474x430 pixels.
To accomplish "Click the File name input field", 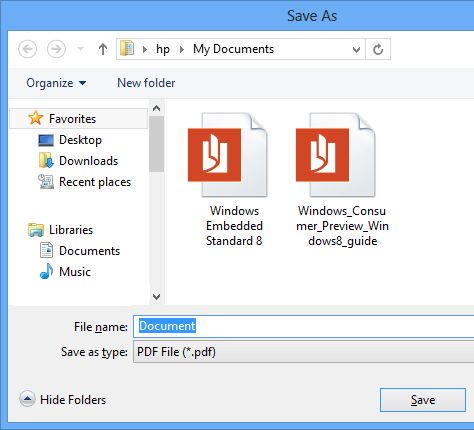I will (x=303, y=326).
